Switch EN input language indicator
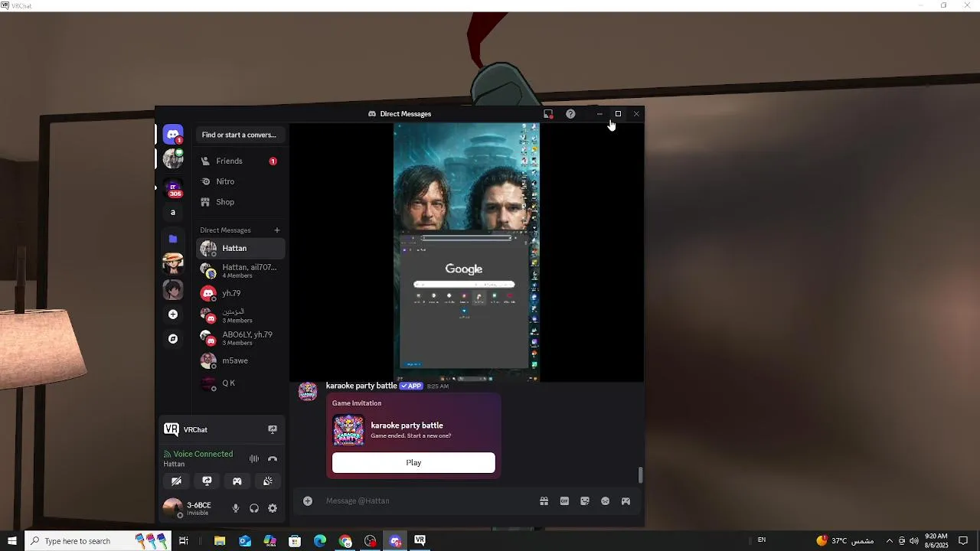Screen dimensions: 980x551 pos(762,541)
